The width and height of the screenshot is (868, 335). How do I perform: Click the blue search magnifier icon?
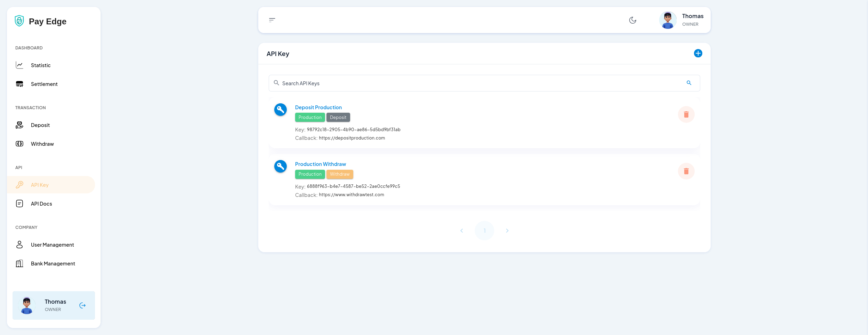pyautogui.click(x=689, y=83)
